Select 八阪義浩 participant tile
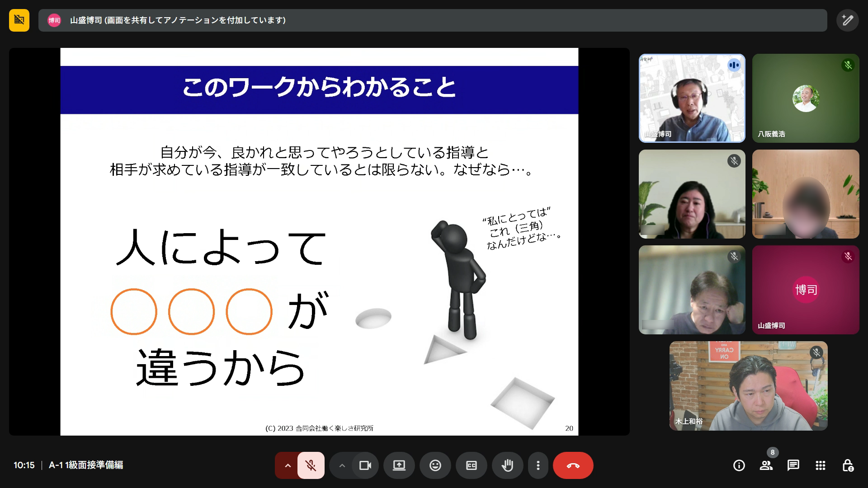The image size is (868, 488). [805, 99]
